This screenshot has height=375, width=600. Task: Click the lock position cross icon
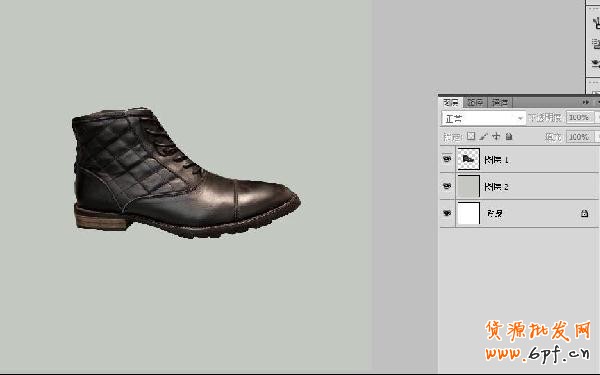point(496,136)
